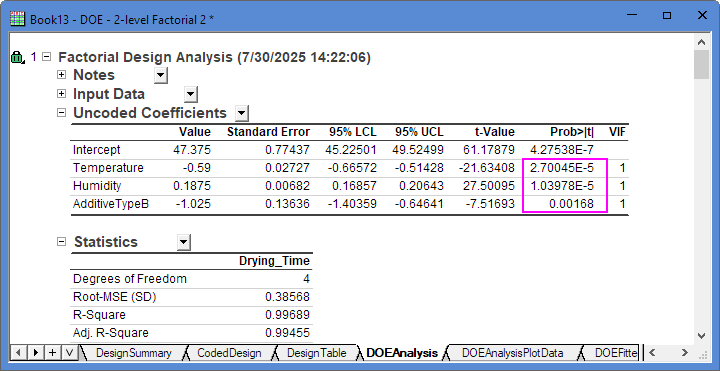Screen dimensions: 720x371
Task: Add a new sheet with plus button
Action: pos(52,353)
